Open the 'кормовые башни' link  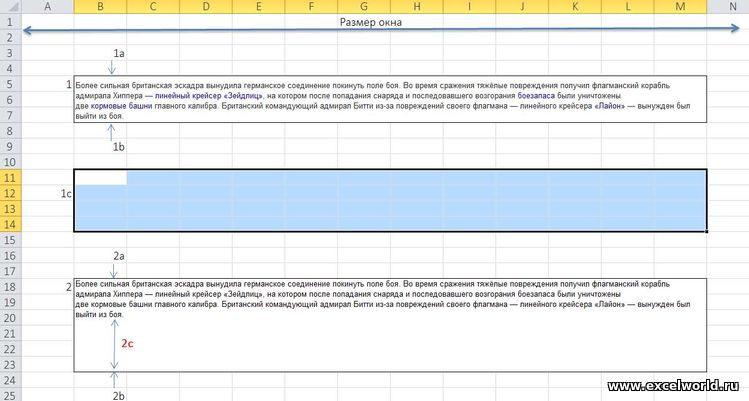[121, 106]
